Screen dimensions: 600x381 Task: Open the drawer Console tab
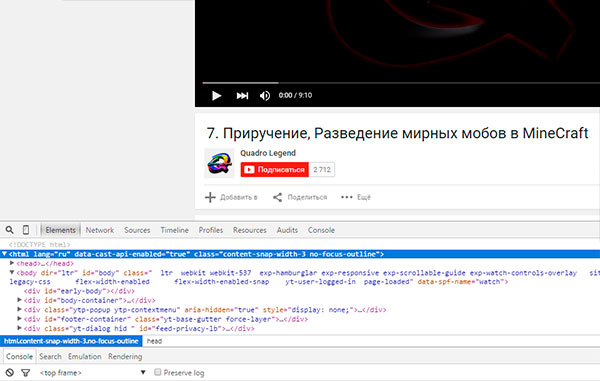[19, 357]
